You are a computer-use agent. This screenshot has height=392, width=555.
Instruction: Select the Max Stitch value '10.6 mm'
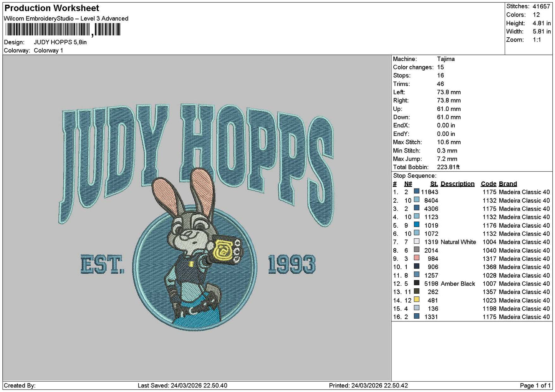click(x=449, y=142)
